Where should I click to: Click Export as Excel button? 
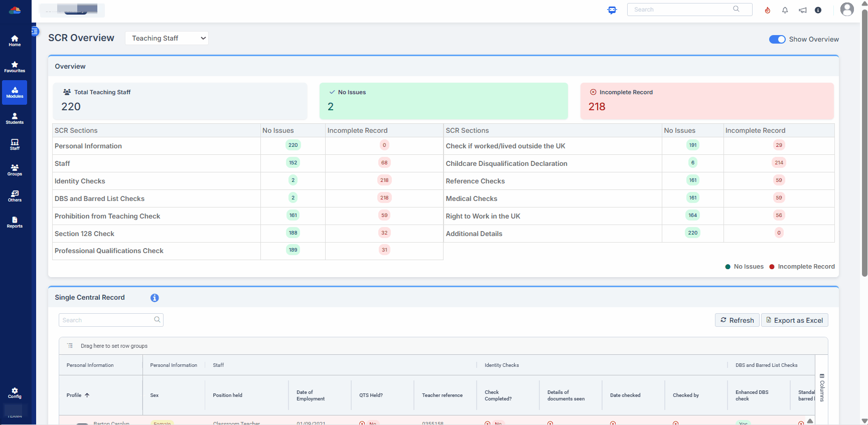(x=794, y=320)
